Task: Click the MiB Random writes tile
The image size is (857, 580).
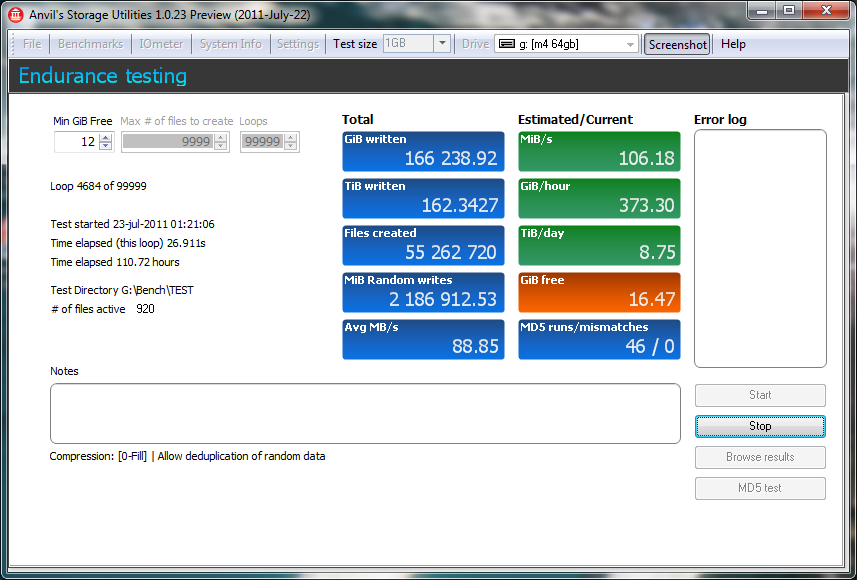Action: point(424,292)
